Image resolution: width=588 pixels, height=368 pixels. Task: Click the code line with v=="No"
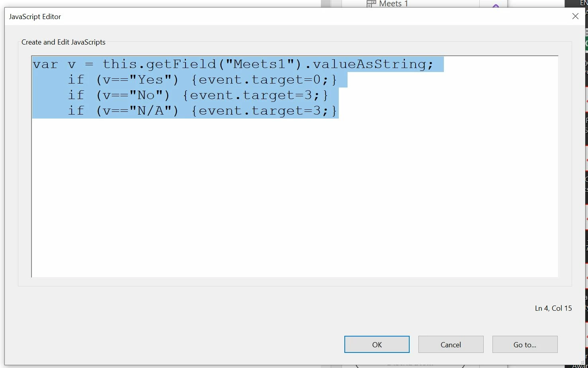[x=198, y=95]
